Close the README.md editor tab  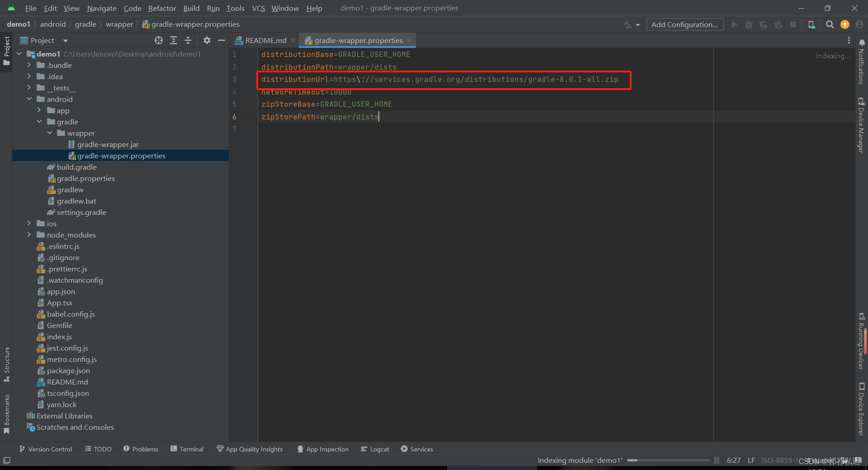(293, 40)
